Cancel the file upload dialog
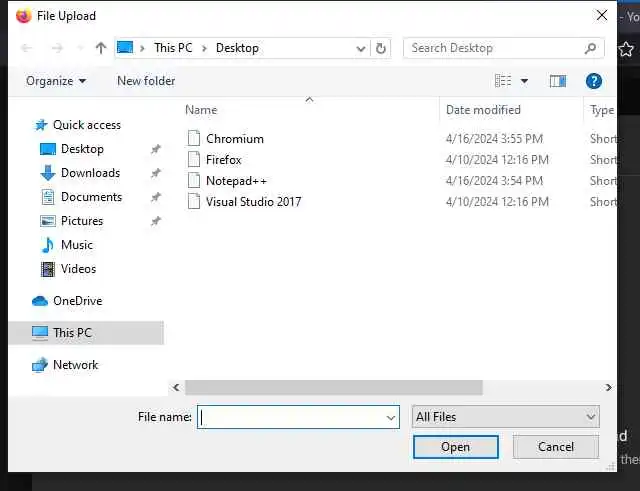The height and width of the screenshot is (491, 640). (x=556, y=447)
